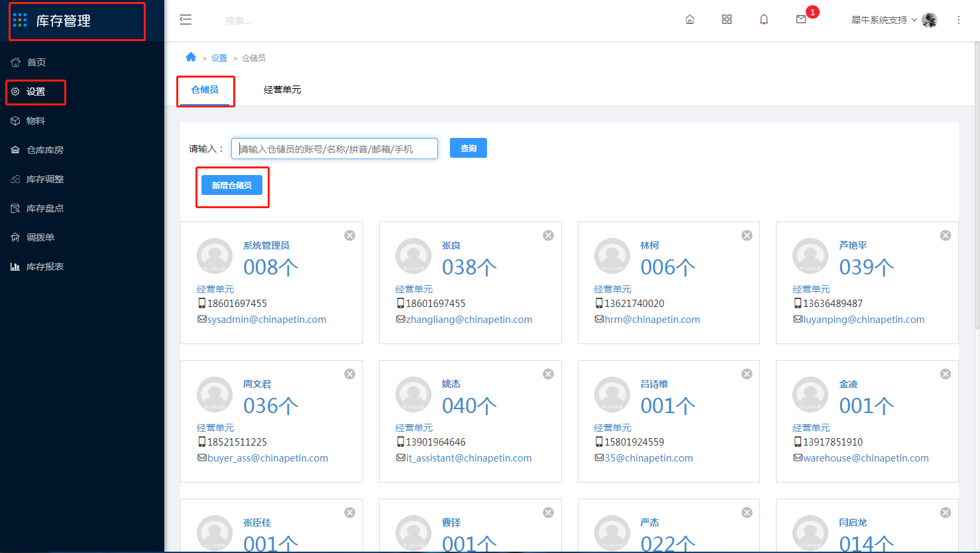Click the name 吕诗维 on its card

pos(654,384)
